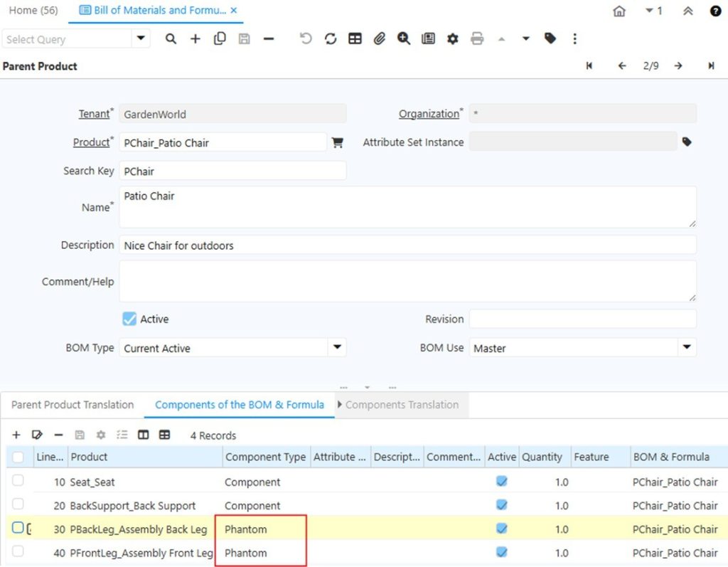Click the Refresh toolbar icon
728x567 pixels.
(331, 39)
